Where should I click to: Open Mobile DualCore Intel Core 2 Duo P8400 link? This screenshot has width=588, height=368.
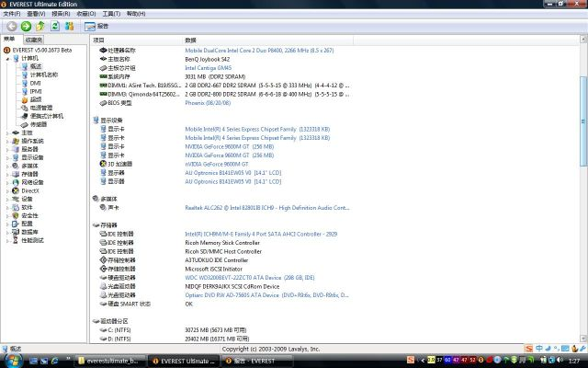tap(259, 51)
